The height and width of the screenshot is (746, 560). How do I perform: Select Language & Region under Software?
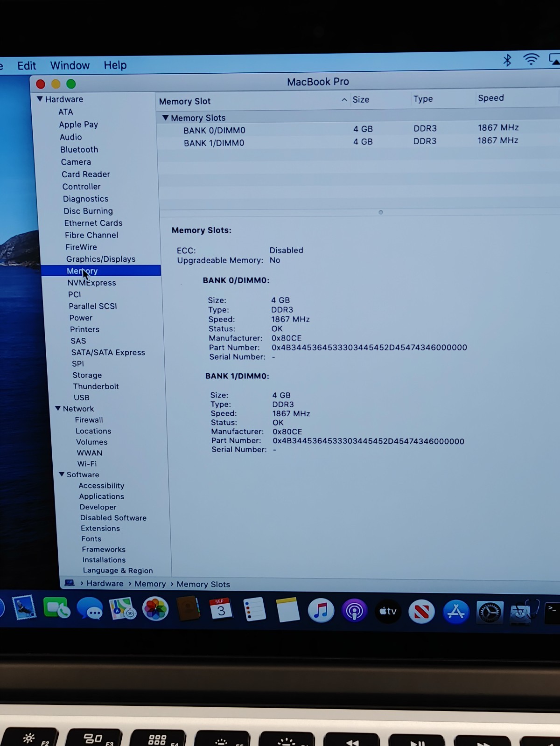[x=118, y=571]
